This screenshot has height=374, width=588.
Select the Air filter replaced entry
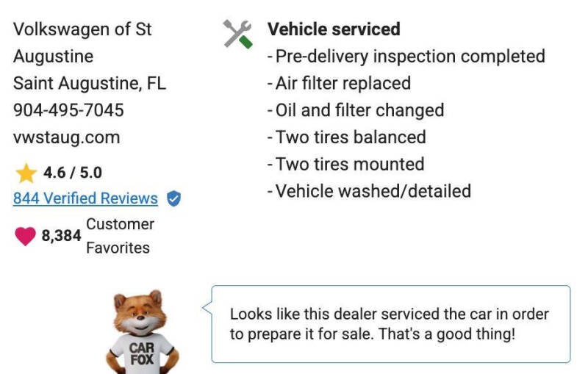(339, 83)
